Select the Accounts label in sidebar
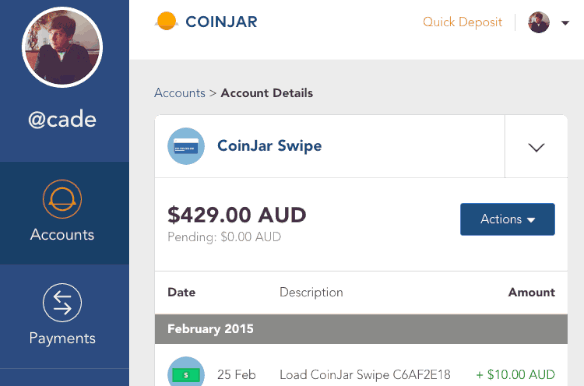The height and width of the screenshot is (386, 584). coord(62,235)
